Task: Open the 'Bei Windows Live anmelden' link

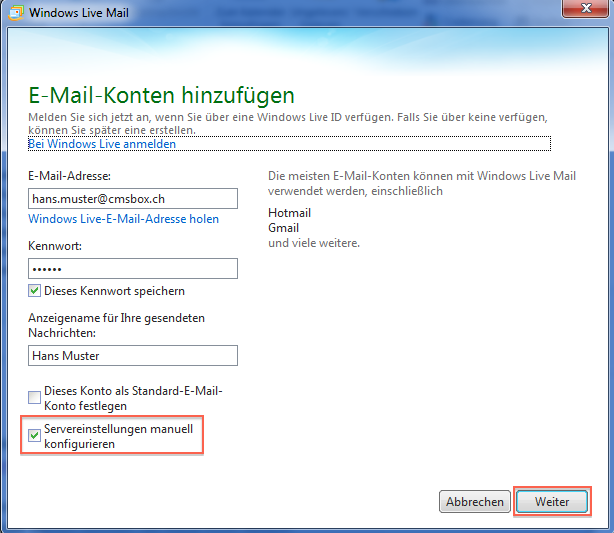Action: [x=102, y=144]
